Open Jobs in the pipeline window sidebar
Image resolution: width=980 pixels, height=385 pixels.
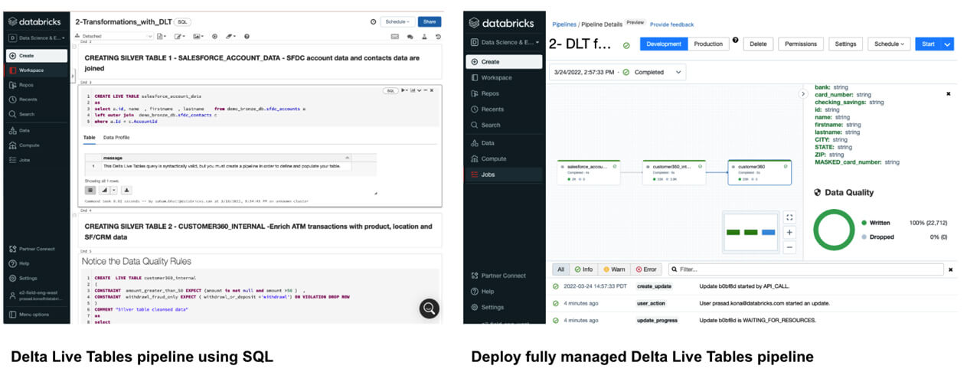[504, 175]
